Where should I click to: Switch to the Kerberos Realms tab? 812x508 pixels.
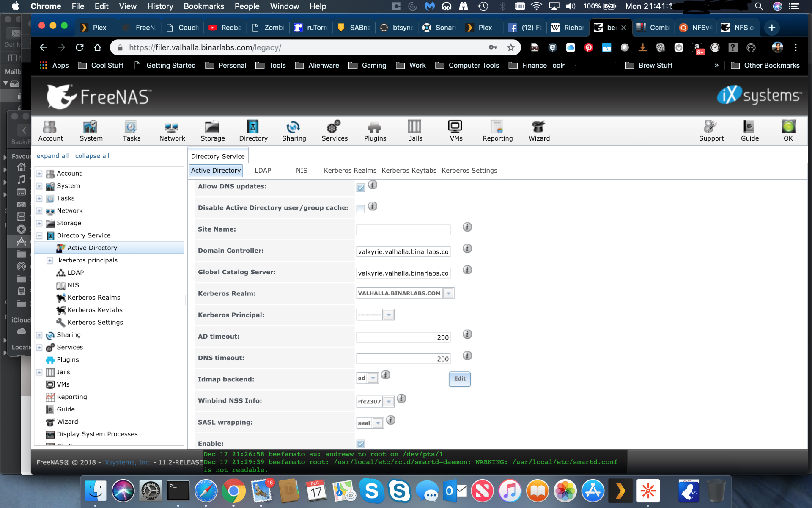[x=350, y=171]
